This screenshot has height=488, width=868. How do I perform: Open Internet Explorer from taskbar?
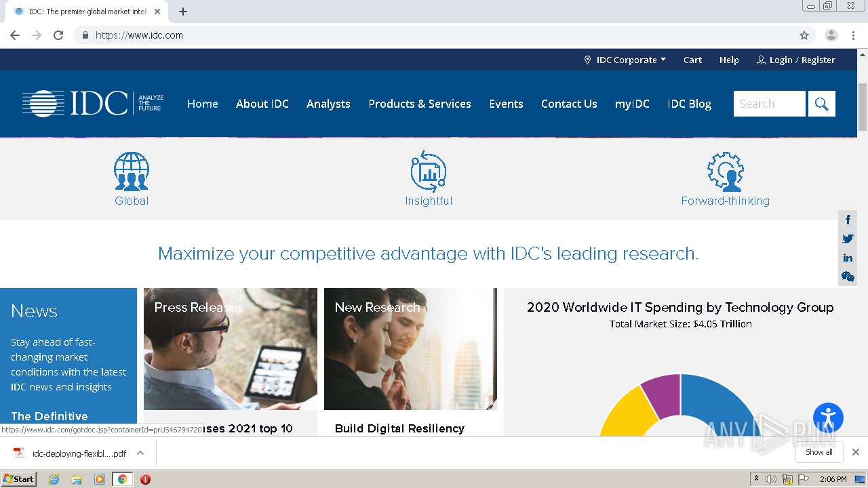[54, 479]
